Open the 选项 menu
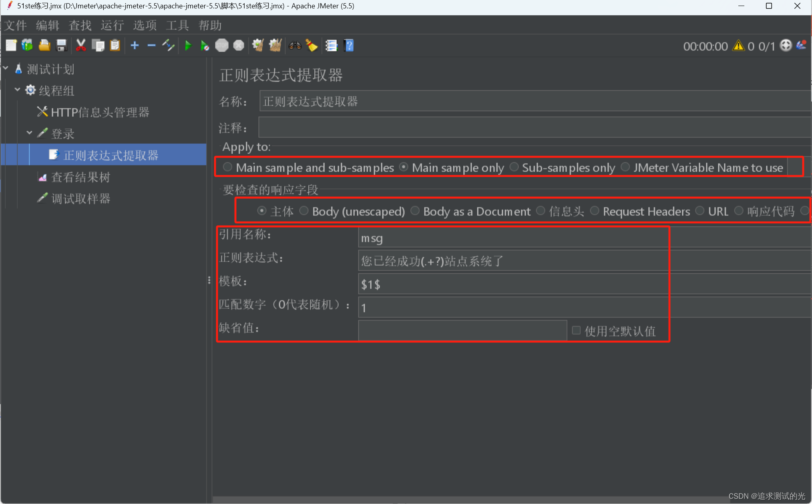 pyautogui.click(x=145, y=26)
